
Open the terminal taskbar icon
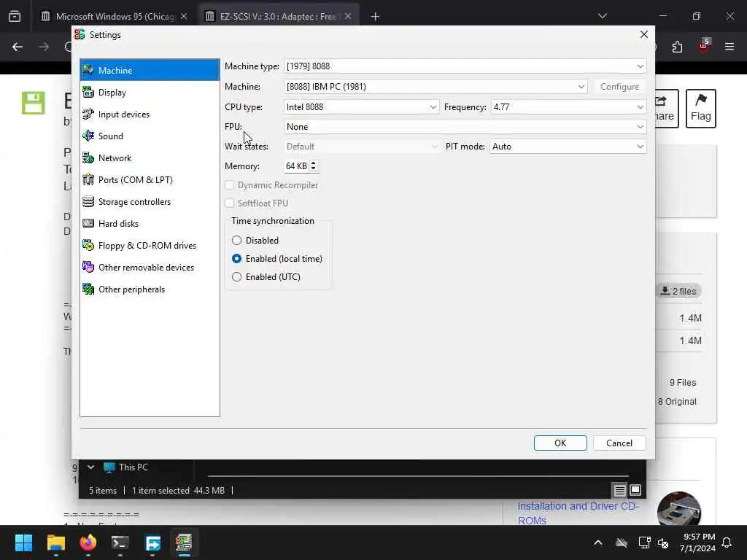click(x=120, y=542)
